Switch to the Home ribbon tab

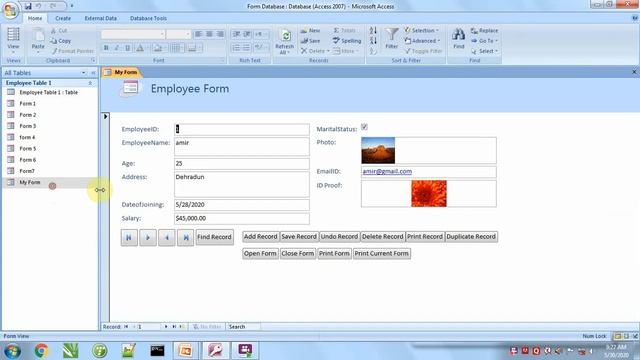point(35,18)
